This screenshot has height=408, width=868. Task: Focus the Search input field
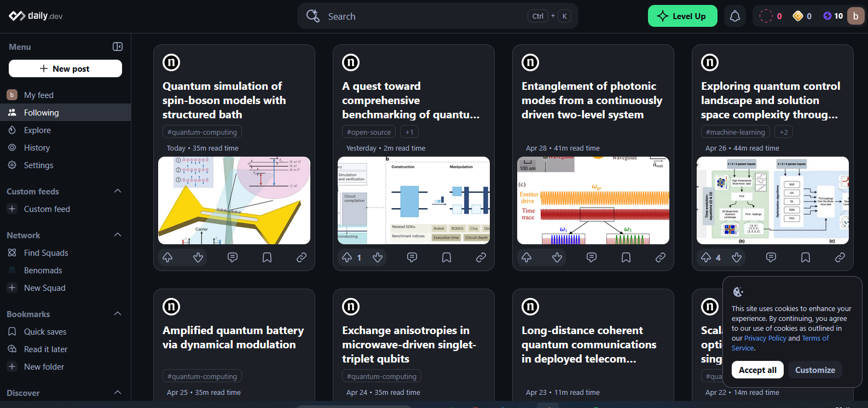click(437, 16)
